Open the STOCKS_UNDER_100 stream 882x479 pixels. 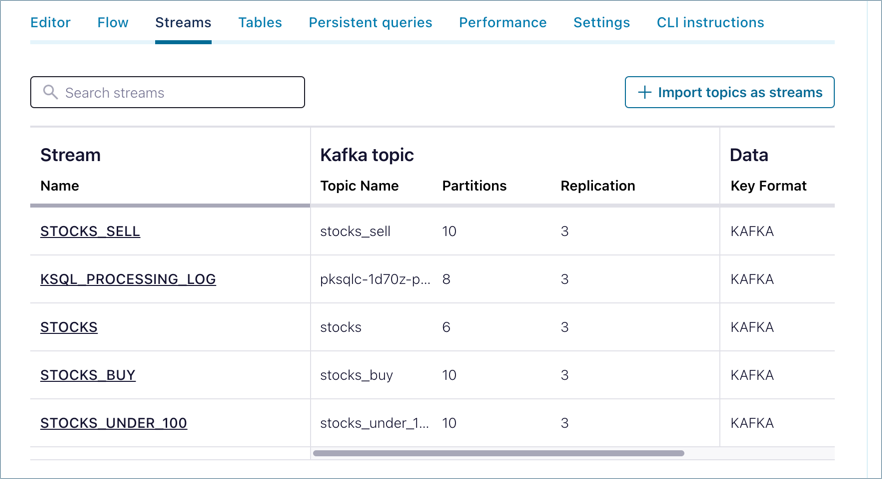[113, 423]
